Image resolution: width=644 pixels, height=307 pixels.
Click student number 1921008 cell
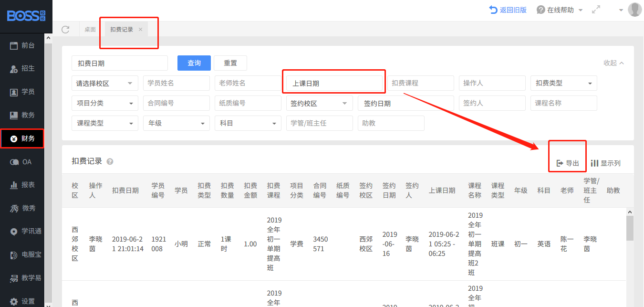pyautogui.click(x=158, y=244)
